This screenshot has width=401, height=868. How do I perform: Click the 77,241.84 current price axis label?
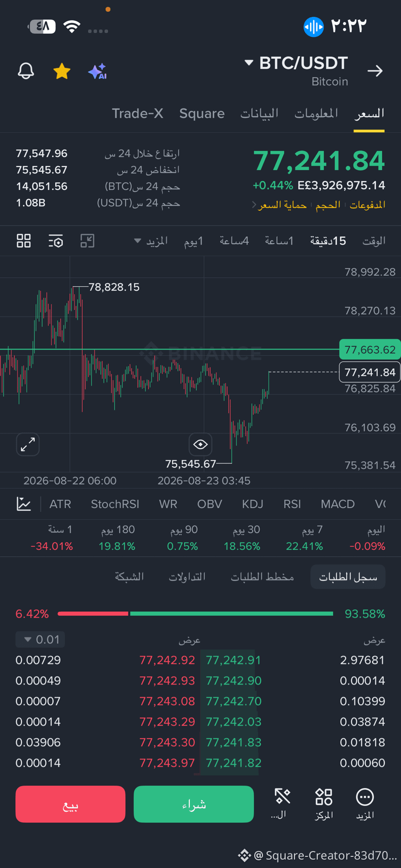pyautogui.click(x=370, y=372)
